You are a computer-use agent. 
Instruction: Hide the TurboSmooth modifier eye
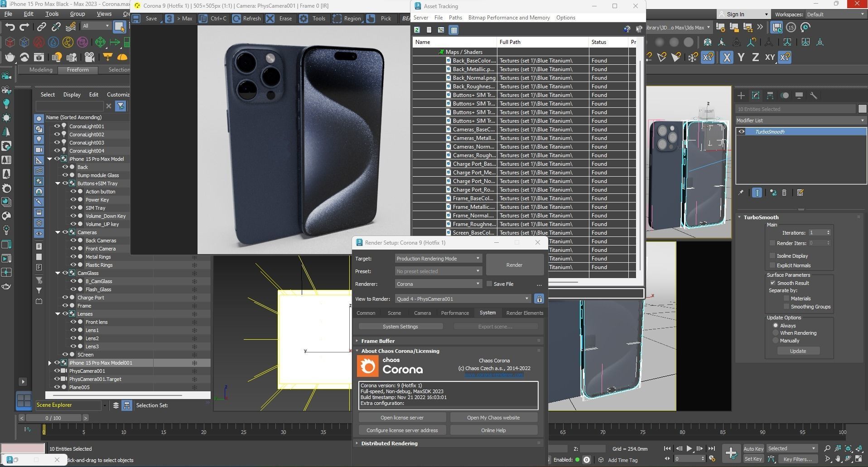tap(742, 132)
